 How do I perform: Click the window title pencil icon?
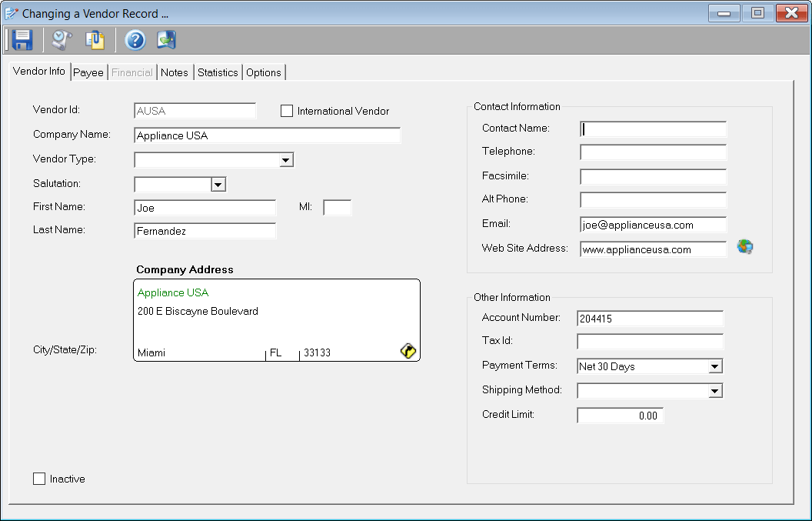[12, 14]
